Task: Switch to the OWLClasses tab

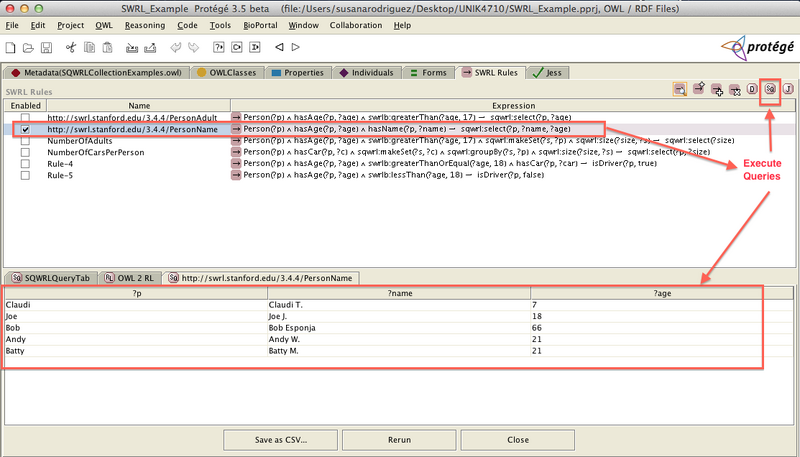Action: pos(227,72)
